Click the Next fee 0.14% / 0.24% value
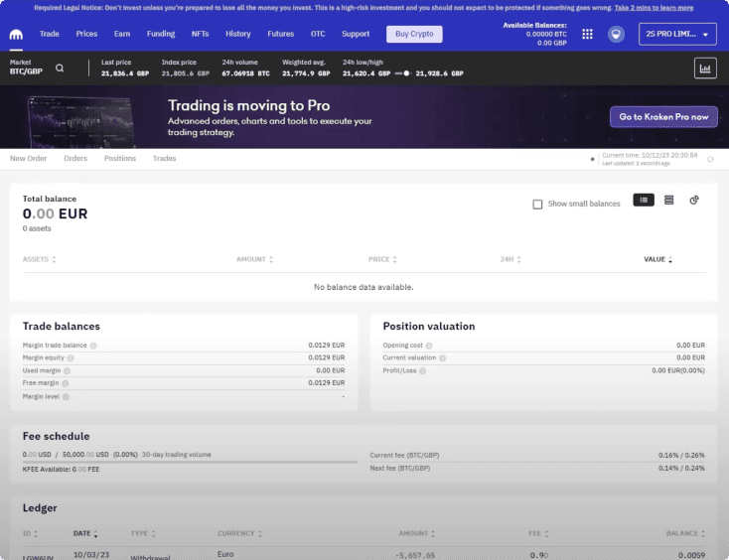 tap(681, 469)
